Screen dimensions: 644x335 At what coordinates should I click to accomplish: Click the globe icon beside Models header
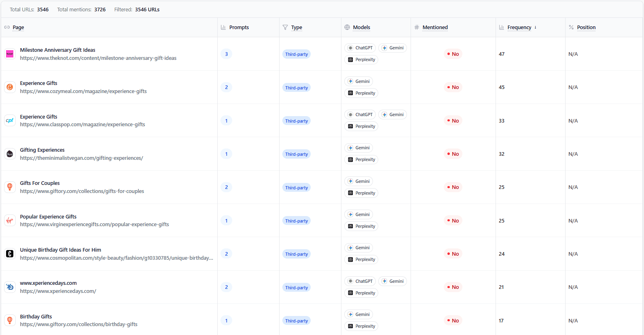347,27
